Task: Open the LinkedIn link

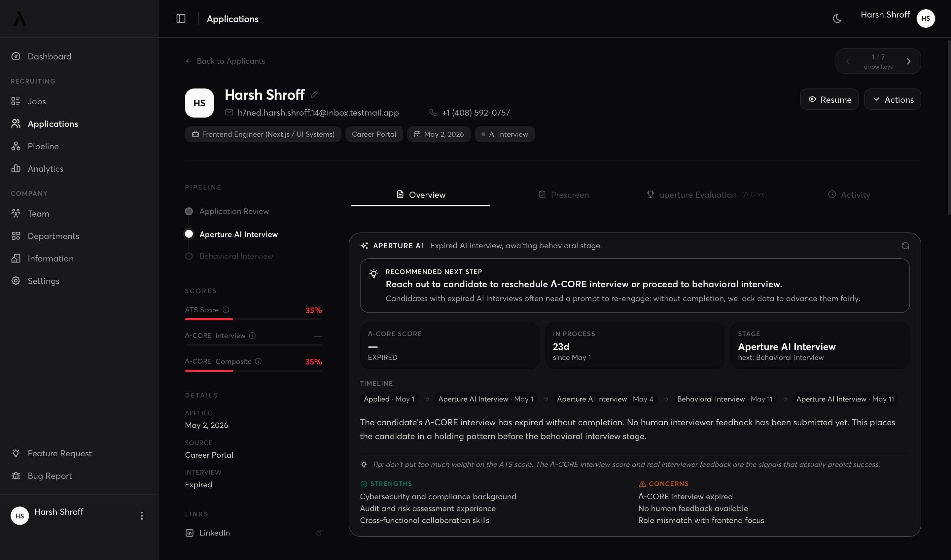Action: click(214, 533)
